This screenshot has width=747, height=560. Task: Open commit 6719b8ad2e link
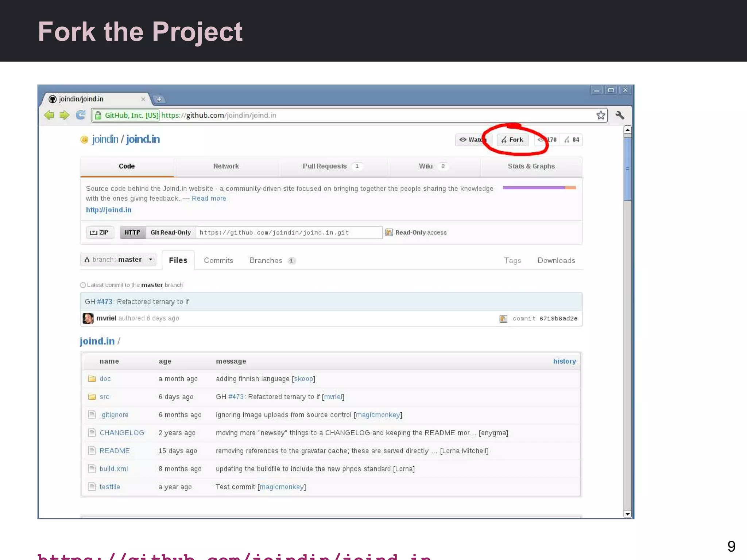pos(545,319)
